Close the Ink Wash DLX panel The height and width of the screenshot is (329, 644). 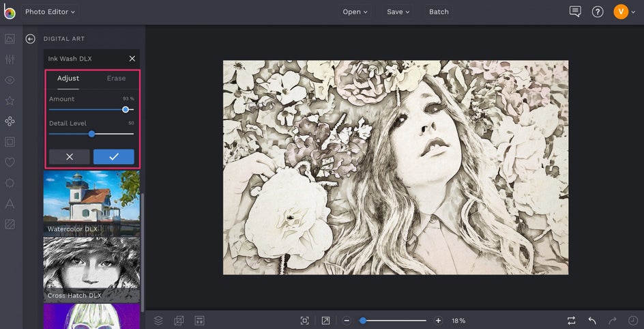tap(132, 59)
